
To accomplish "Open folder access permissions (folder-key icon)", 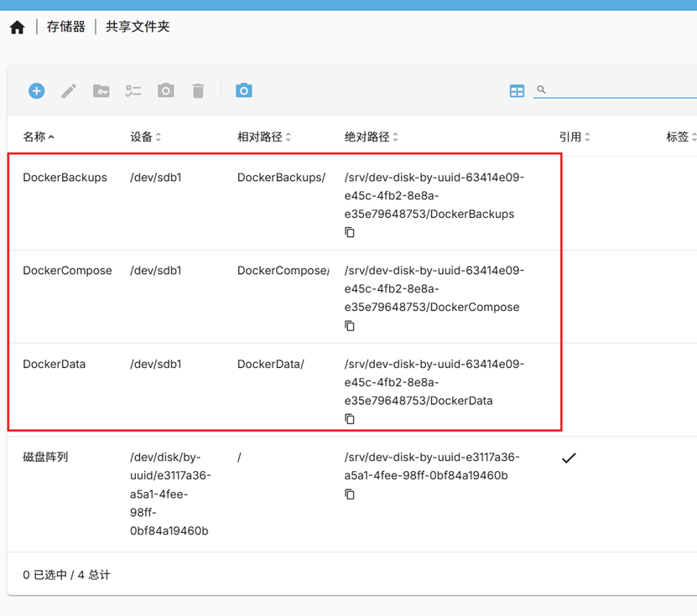I will coord(101,91).
